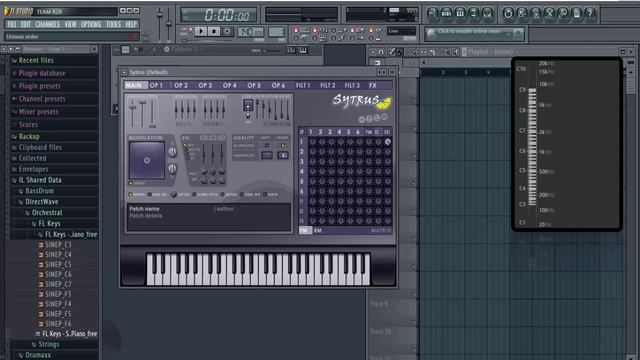Click the save project shortcut icon

pyautogui.click(x=522, y=13)
